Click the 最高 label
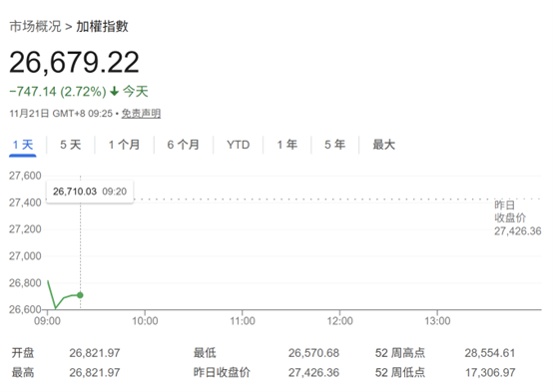Image resolution: width=553 pixels, height=392 pixels. pos(23,372)
